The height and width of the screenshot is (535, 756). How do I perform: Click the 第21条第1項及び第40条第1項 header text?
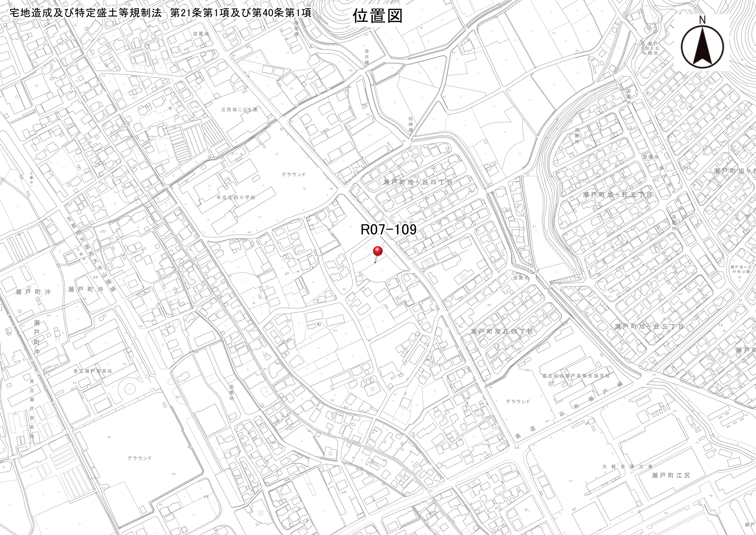tap(240, 13)
